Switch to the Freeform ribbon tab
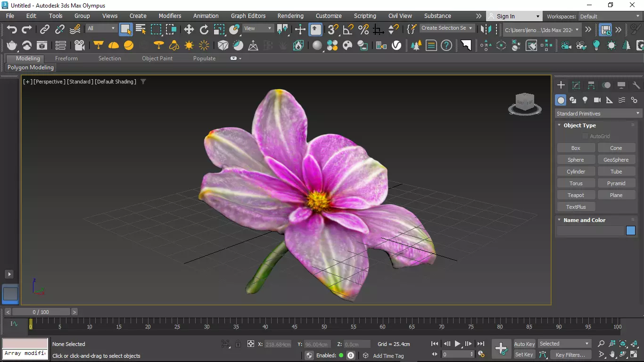The image size is (644, 362). tap(66, 58)
